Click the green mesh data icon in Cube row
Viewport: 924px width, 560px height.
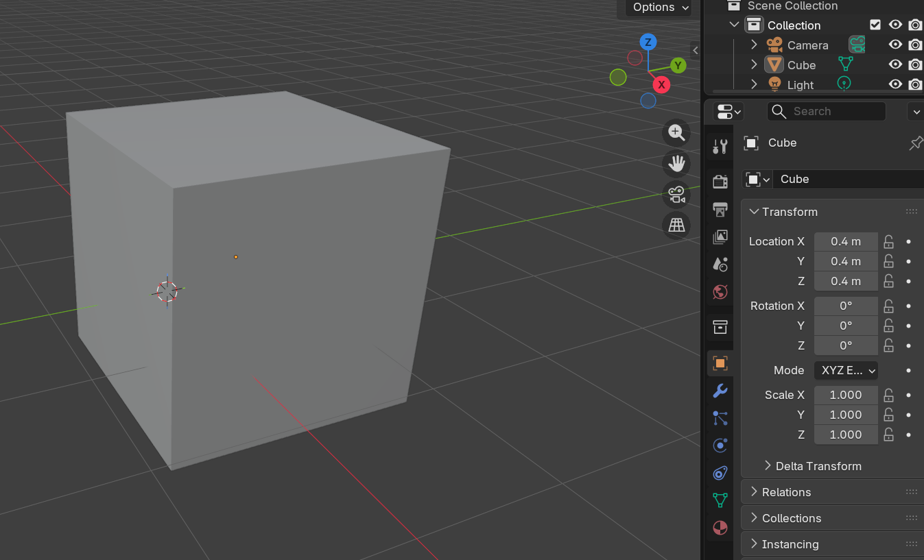click(846, 64)
